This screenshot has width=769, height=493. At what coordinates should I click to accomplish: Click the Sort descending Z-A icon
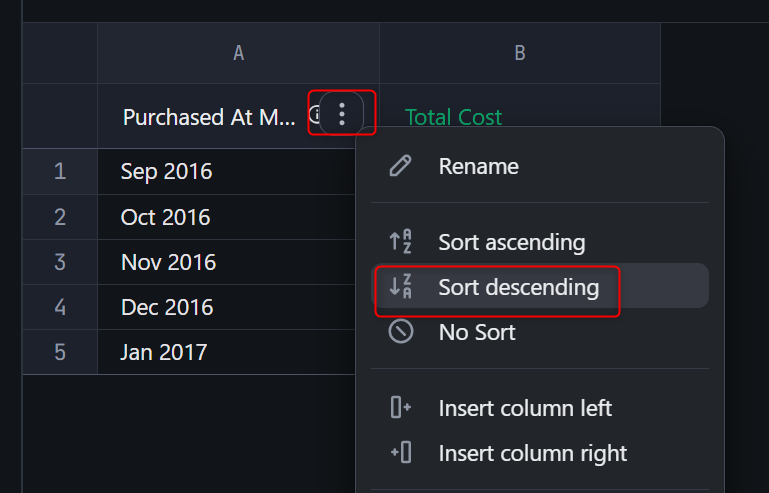[x=401, y=287]
